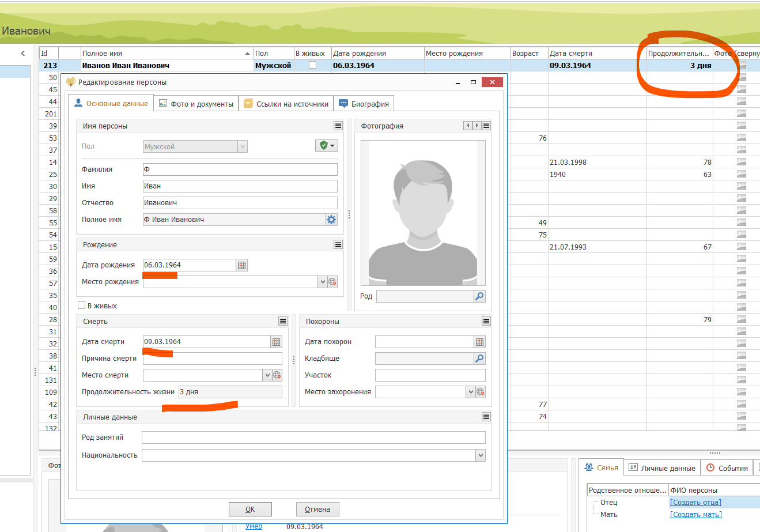The height and width of the screenshot is (532, 760).
Task: Confirm edits with OK button
Action: point(250,509)
